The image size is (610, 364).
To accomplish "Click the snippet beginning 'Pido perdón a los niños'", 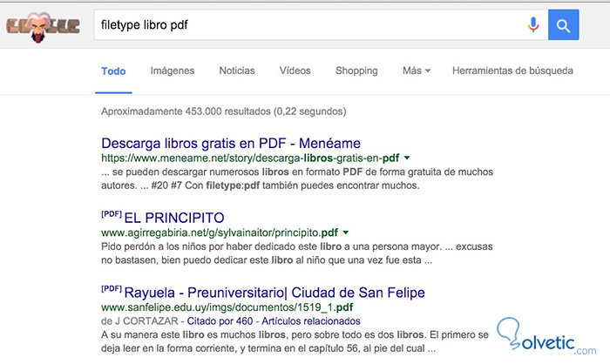I will 297,253.
